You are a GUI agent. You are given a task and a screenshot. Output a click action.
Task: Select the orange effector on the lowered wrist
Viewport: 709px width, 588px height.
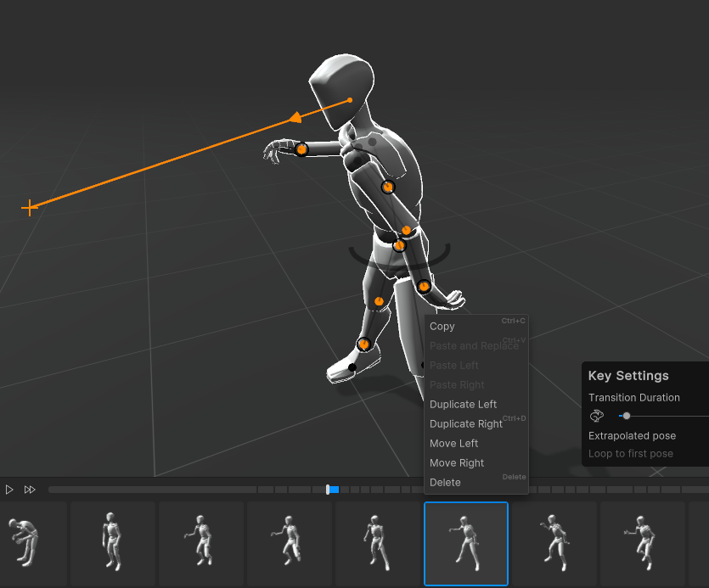(x=424, y=286)
